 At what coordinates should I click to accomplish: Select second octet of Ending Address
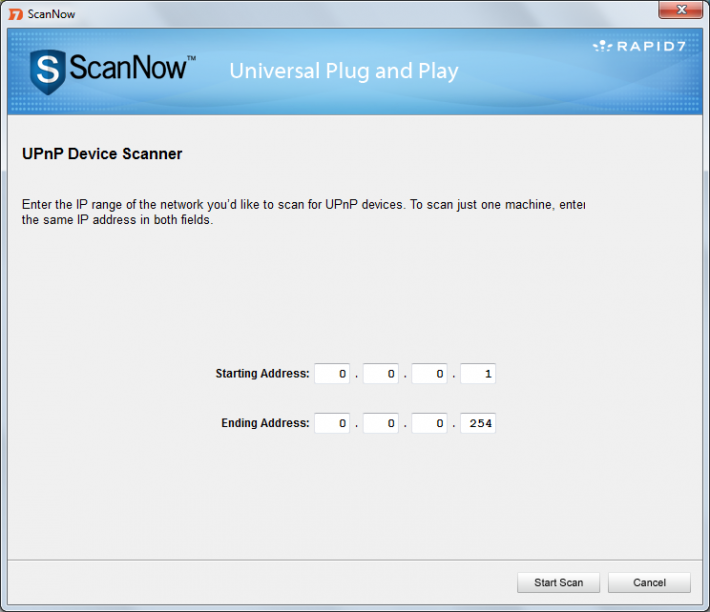381,423
